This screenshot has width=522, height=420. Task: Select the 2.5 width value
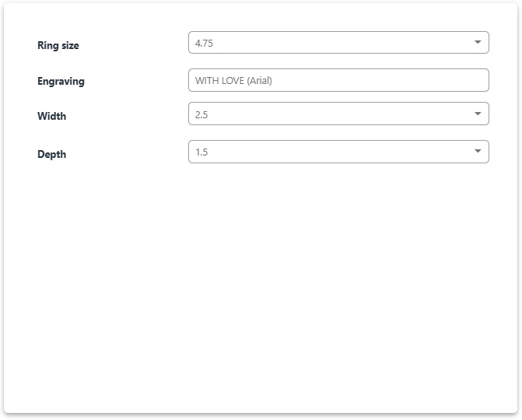[x=201, y=114]
